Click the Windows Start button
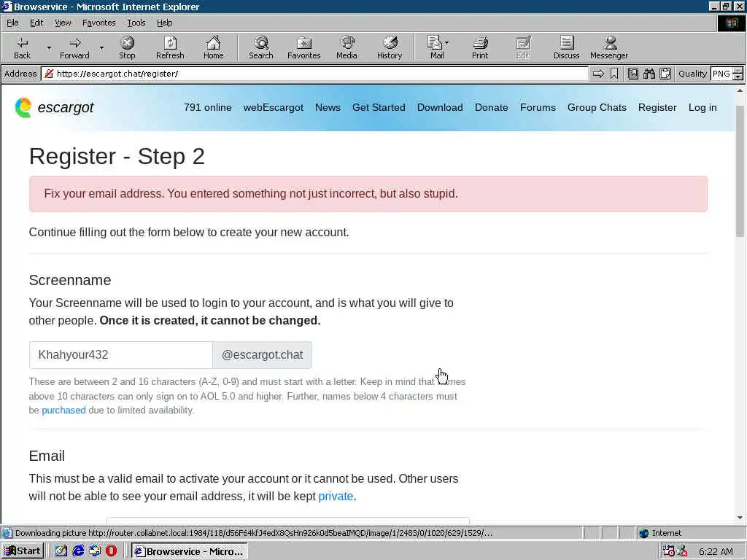The image size is (747, 560). pyautogui.click(x=23, y=551)
